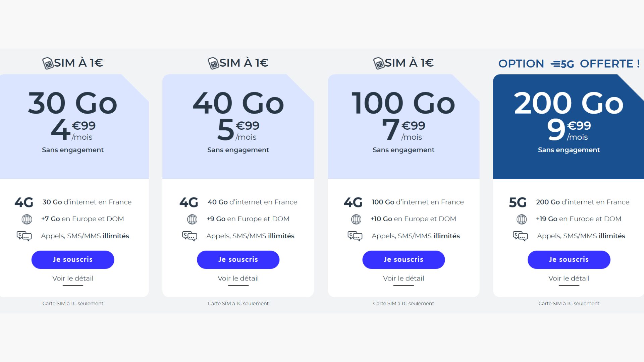Subscribe to the 30 Go plan with Je souscris
The height and width of the screenshot is (362, 644).
[73, 259]
